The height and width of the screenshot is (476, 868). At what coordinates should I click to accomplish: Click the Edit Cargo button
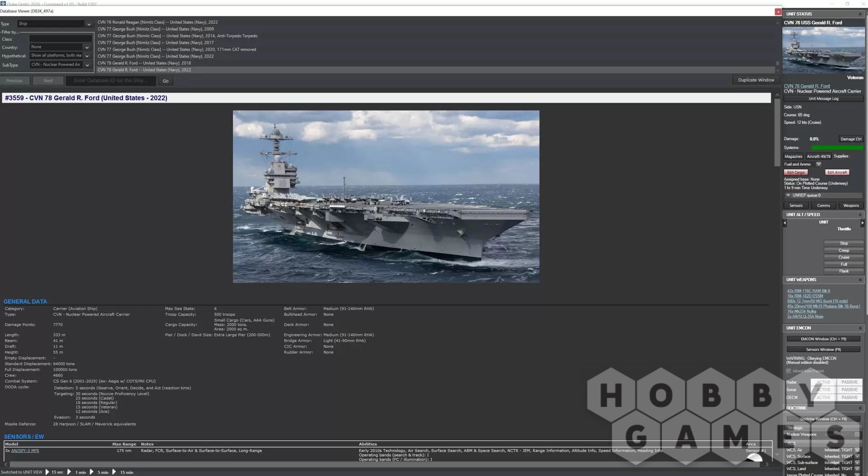tap(796, 172)
